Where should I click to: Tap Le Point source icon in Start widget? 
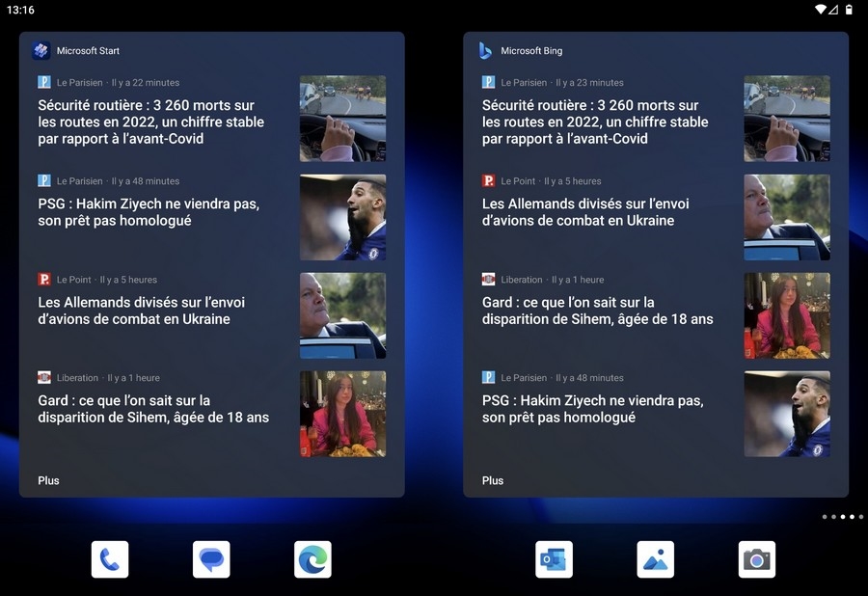pos(44,280)
